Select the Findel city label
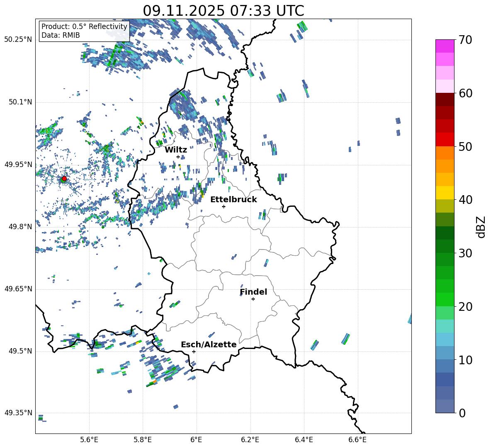The image size is (491, 448). 253,292
